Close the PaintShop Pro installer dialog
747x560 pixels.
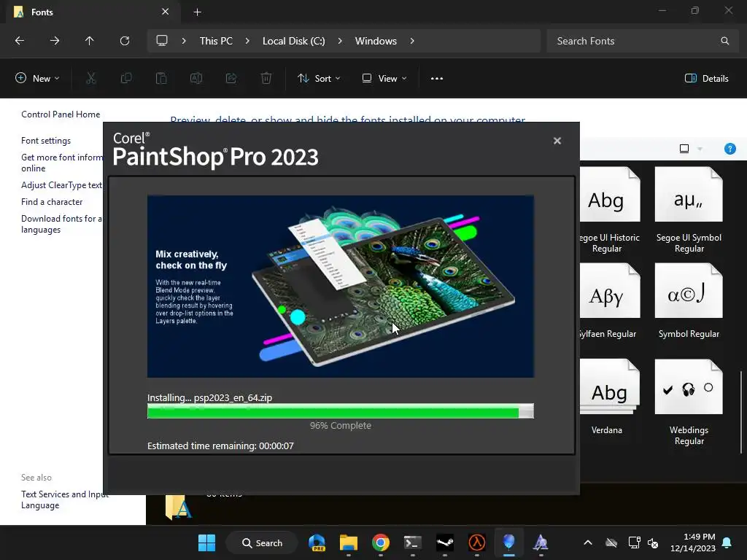coord(557,141)
